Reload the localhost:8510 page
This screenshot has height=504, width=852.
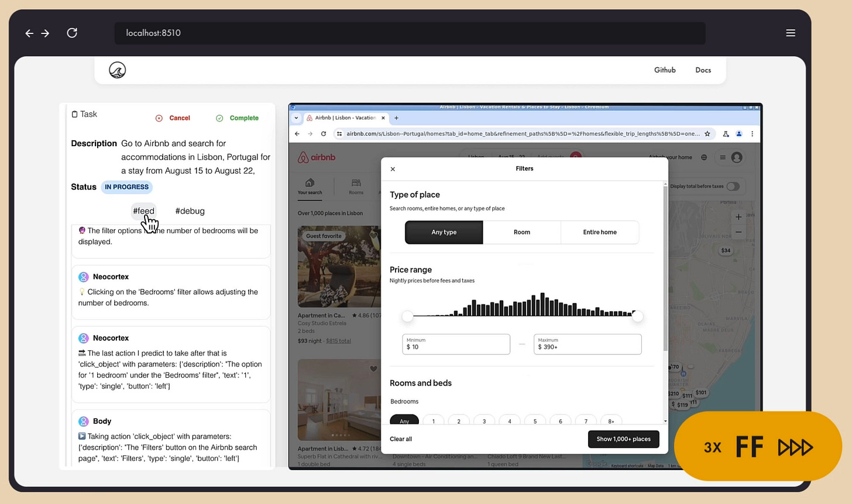pyautogui.click(x=72, y=33)
